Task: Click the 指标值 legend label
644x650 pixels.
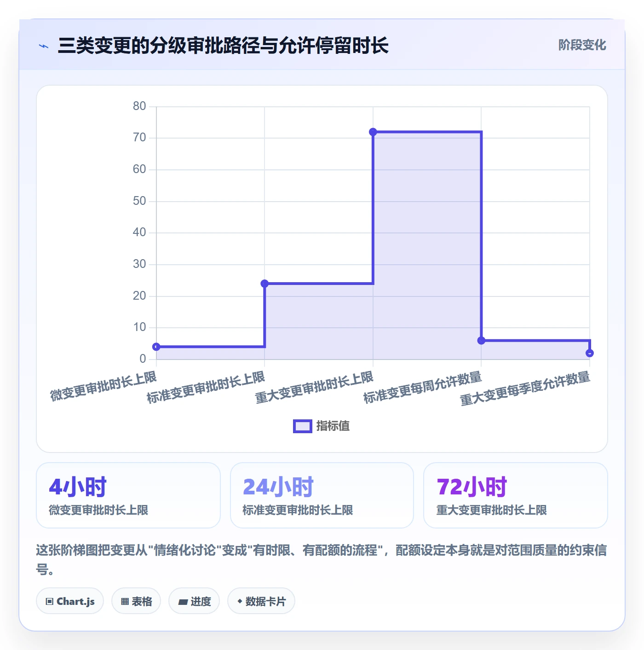Action: click(333, 426)
